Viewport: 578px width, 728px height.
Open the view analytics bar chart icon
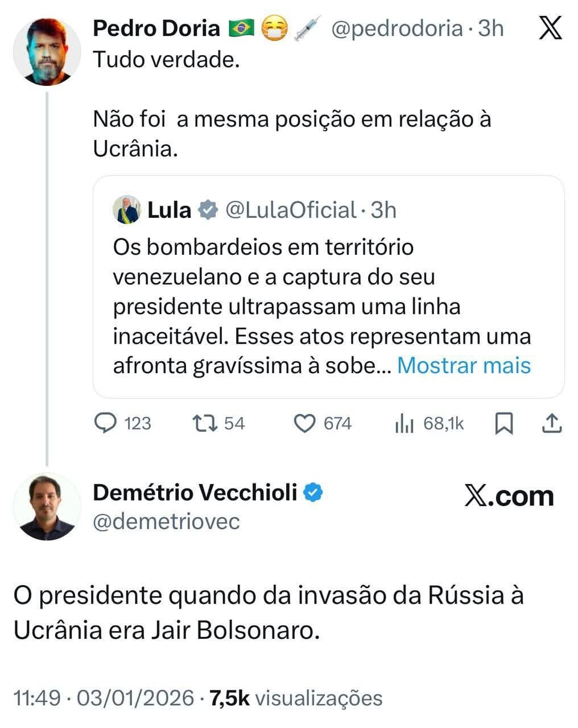(x=404, y=423)
